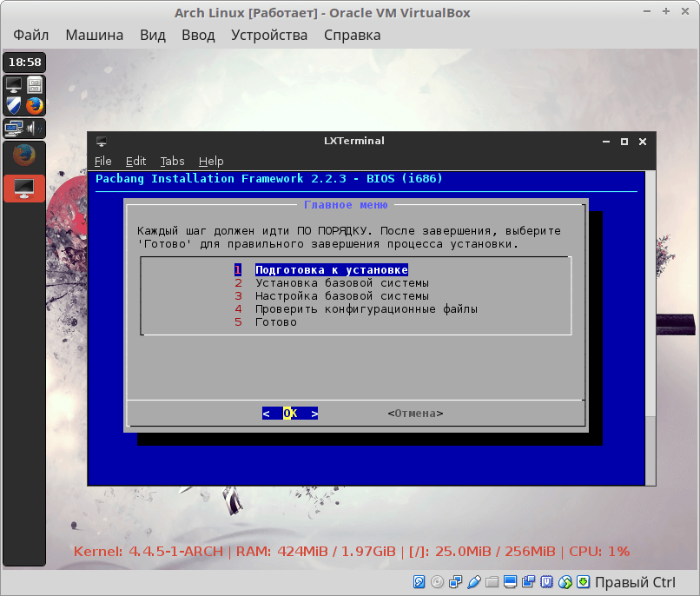Open the Tabs menu in LXTerminal
The image size is (700, 596).
pos(172,162)
